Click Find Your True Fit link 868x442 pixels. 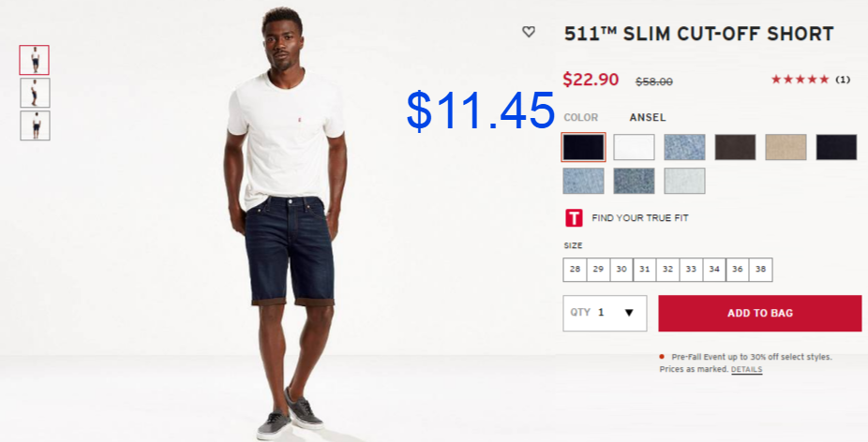pos(640,218)
